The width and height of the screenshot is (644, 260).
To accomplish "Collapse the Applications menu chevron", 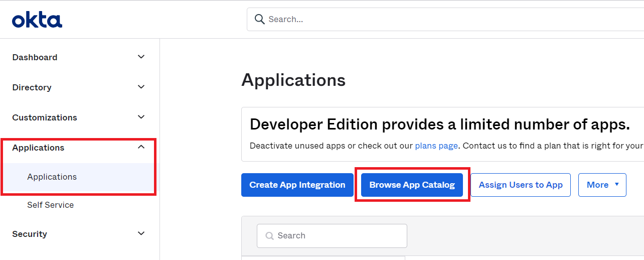I will (141, 147).
